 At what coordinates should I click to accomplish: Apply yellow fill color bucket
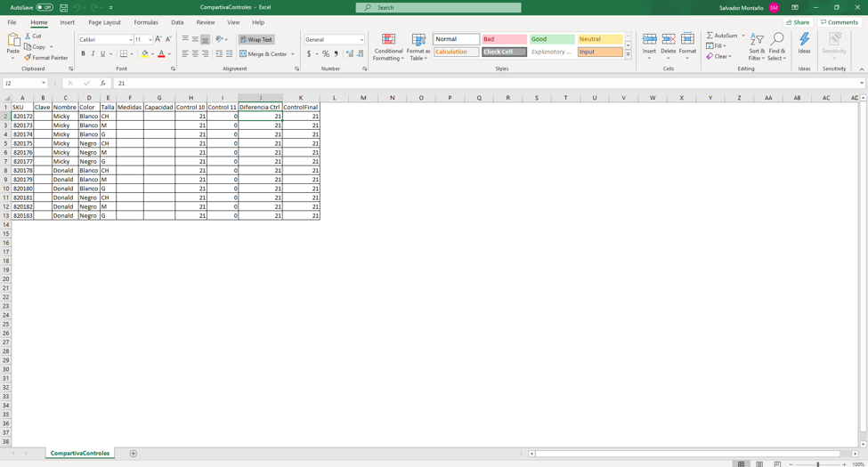coord(144,53)
